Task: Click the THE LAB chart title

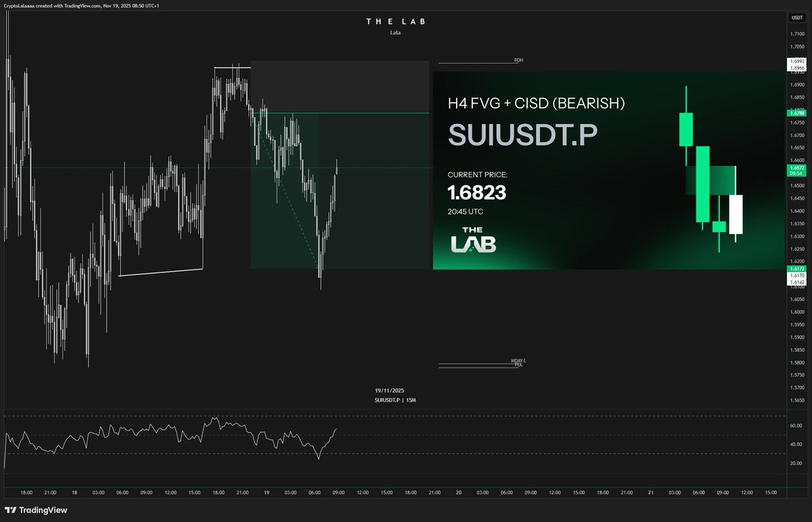Action: point(394,22)
